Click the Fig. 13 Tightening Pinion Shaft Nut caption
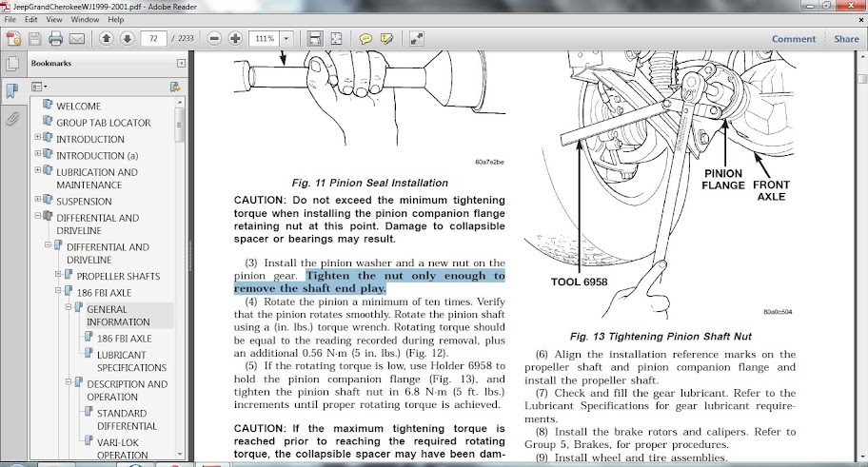 click(661, 336)
